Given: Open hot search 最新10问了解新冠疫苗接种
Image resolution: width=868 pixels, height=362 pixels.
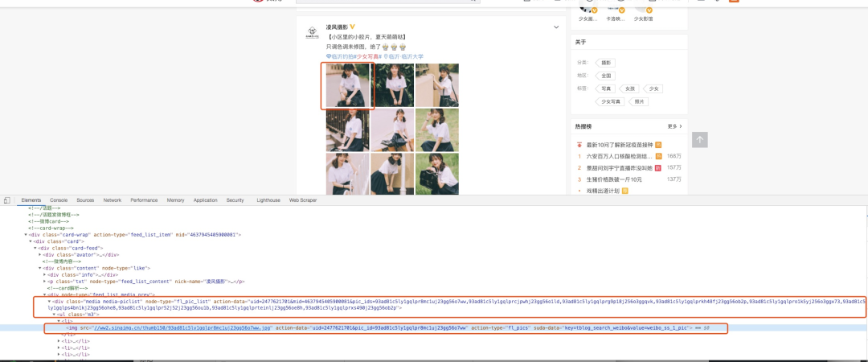Looking at the screenshot, I should point(620,145).
